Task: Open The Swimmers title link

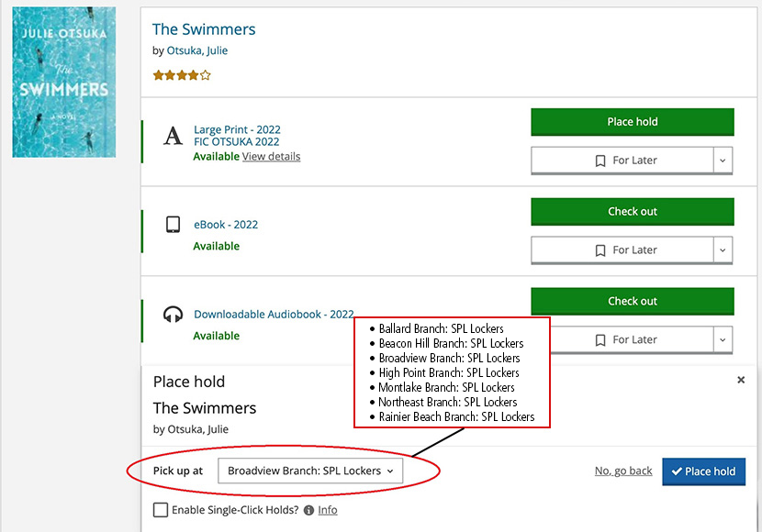Action: (204, 29)
